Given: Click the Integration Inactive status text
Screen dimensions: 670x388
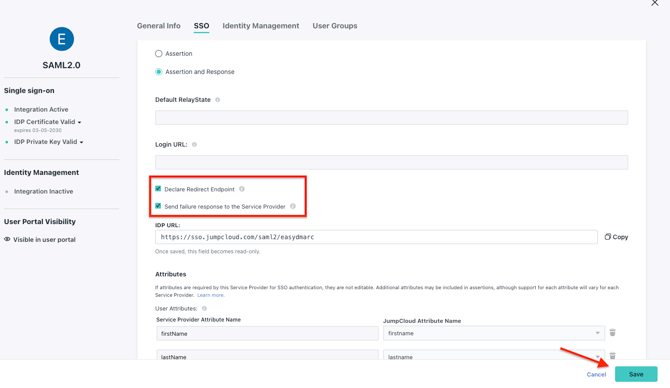Looking at the screenshot, I should click(x=44, y=191).
